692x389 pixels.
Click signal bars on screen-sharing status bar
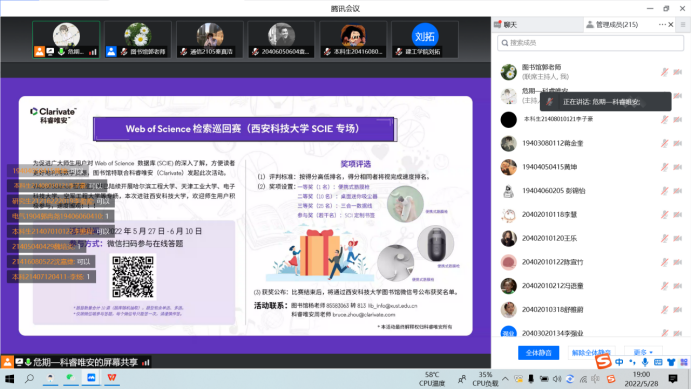(146, 363)
